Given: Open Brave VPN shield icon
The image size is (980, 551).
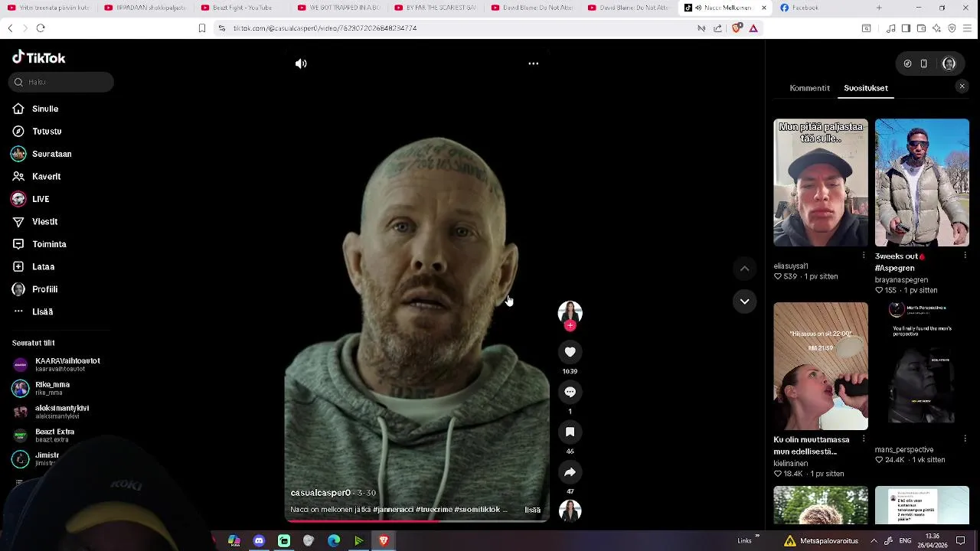Looking at the screenshot, I should tap(952, 28).
